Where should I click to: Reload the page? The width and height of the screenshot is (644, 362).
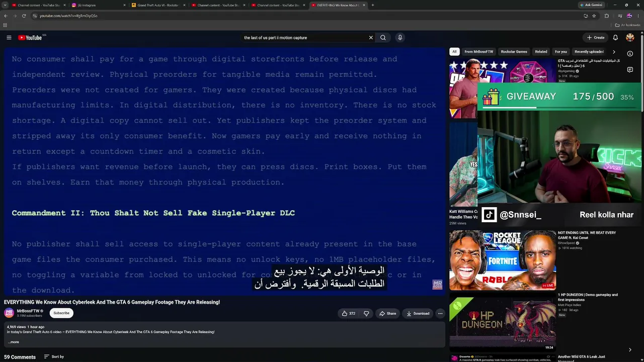(24, 16)
